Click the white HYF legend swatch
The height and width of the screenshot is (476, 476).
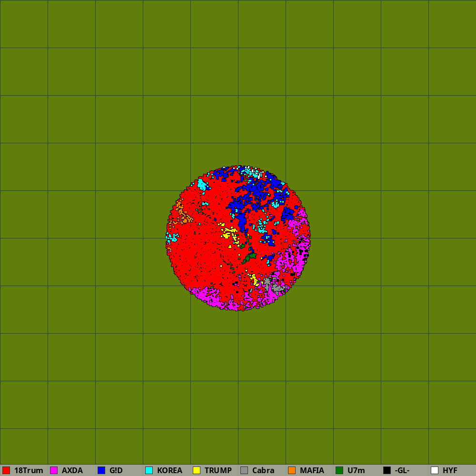coord(435,470)
